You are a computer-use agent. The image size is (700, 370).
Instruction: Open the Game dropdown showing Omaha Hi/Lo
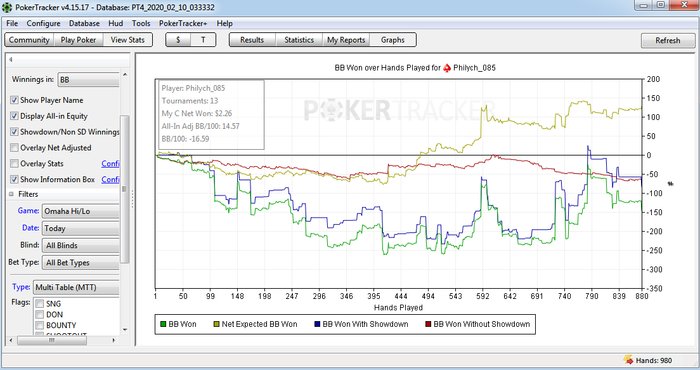coord(81,211)
